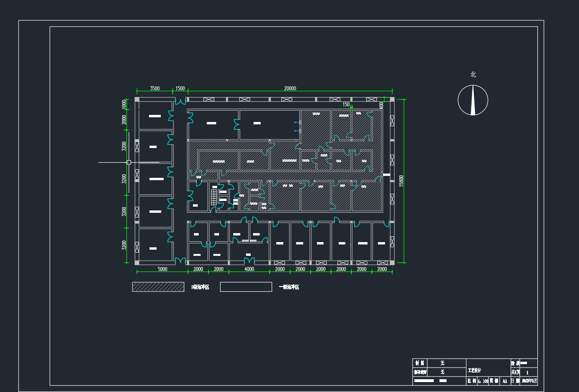Select the '20000' top dimension text
The image size is (579, 392).
tap(290, 88)
